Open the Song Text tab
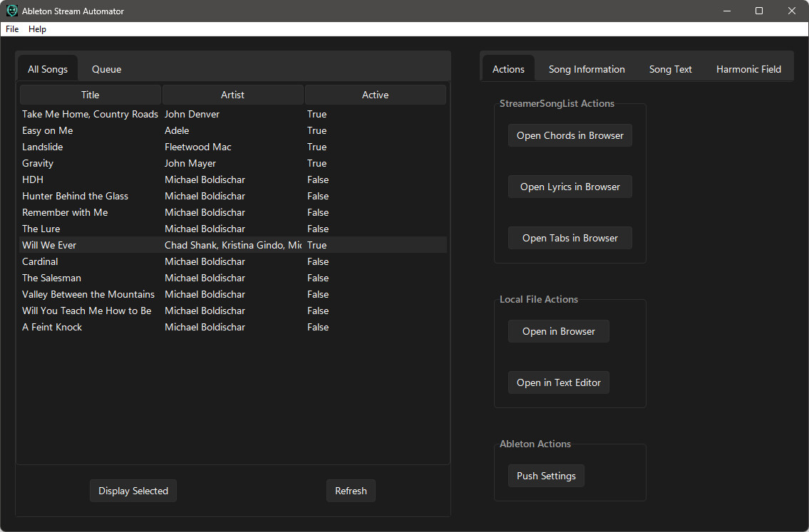This screenshot has width=809, height=532. (x=670, y=69)
